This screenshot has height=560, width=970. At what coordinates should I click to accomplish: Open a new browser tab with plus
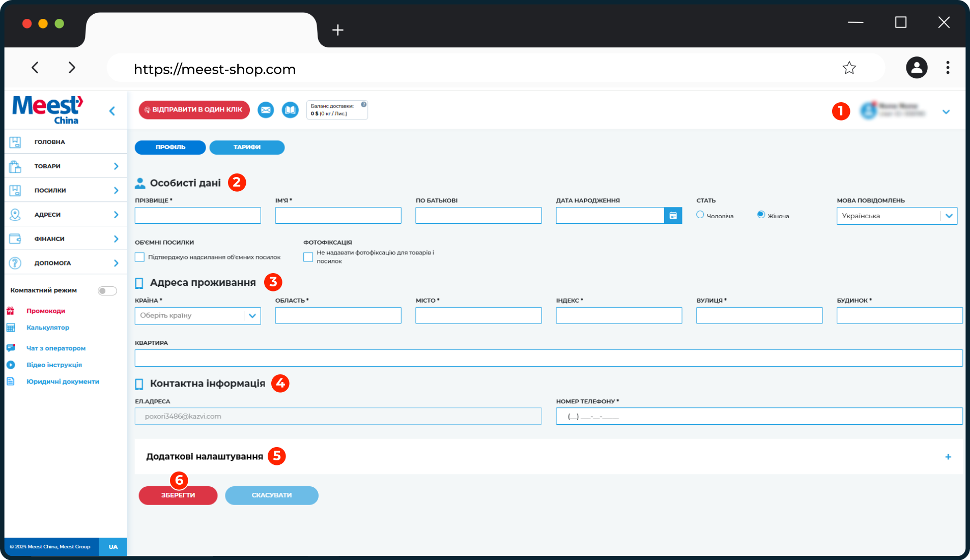[338, 30]
